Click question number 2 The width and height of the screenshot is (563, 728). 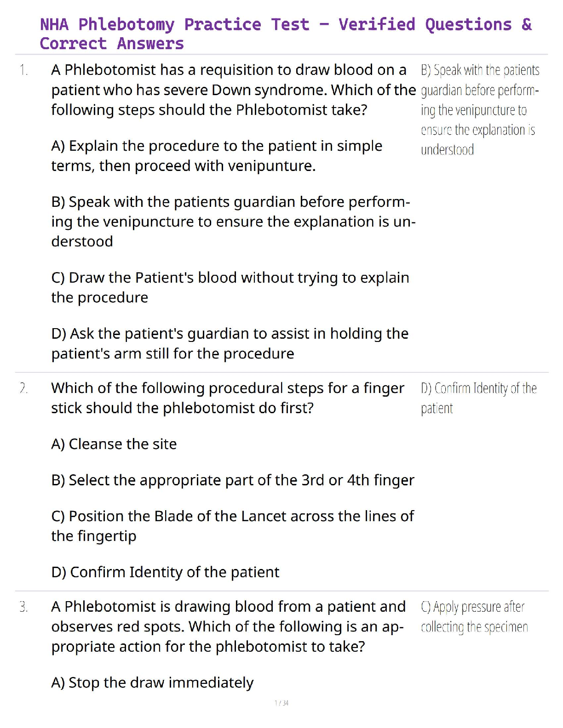[x=24, y=389]
